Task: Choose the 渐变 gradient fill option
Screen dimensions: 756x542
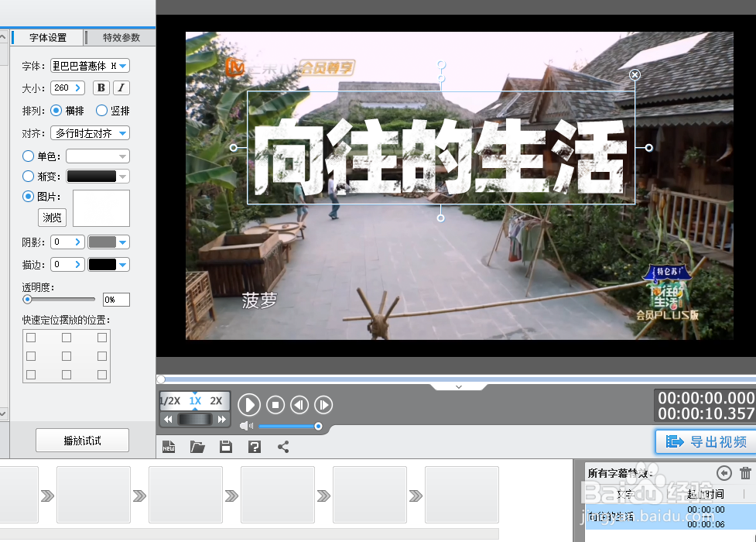Action: (x=28, y=177)
